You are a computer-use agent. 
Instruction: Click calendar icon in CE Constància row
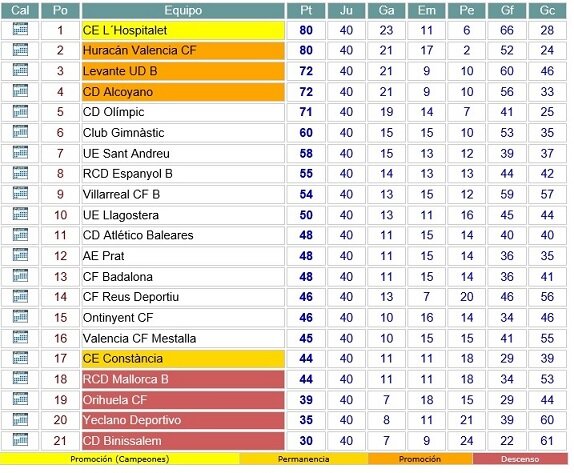click(20, 358)
